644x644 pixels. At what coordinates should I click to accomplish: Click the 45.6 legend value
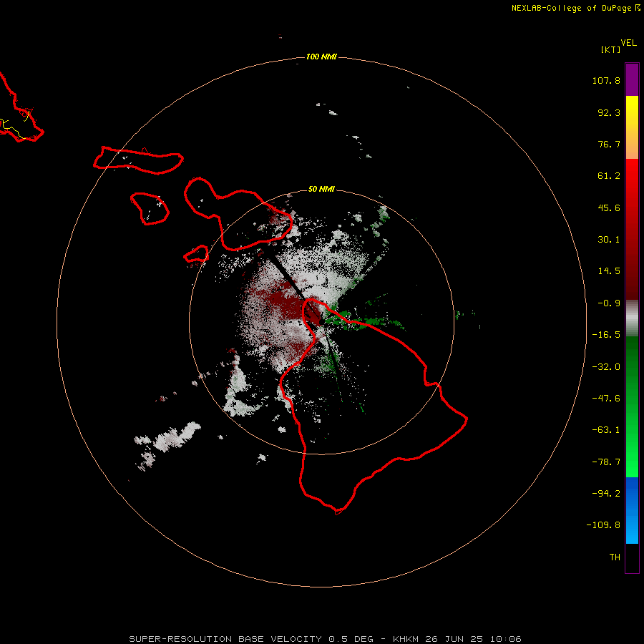[x=609, y=208]
